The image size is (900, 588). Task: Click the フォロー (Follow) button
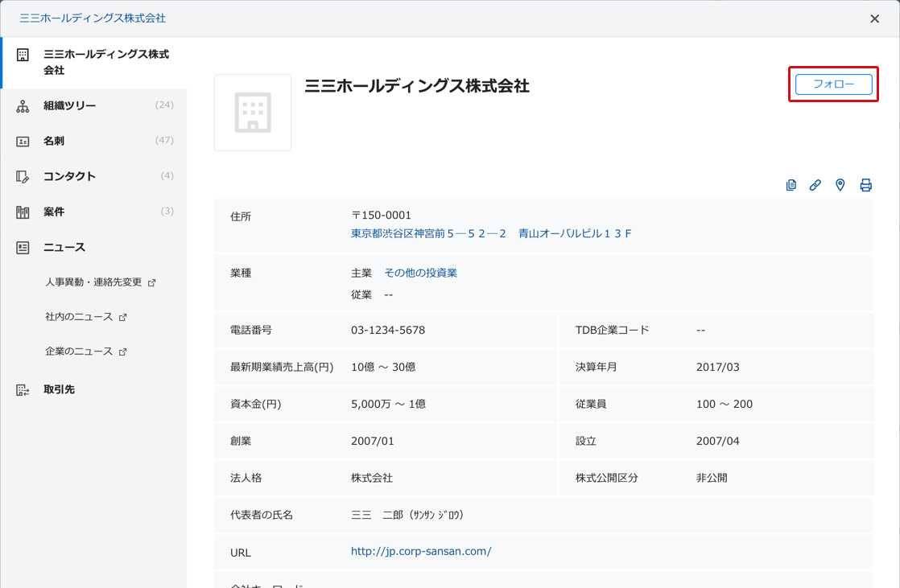pos(833,84)
